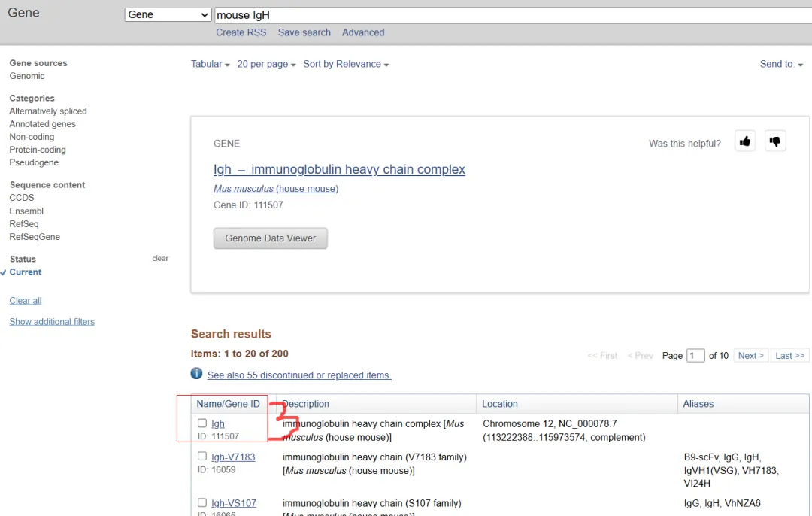The height and width of the screenshot is (516, 812).
Task: Filter by Annotated genes category
Action: pyautogui.click(x=42, y=124)
